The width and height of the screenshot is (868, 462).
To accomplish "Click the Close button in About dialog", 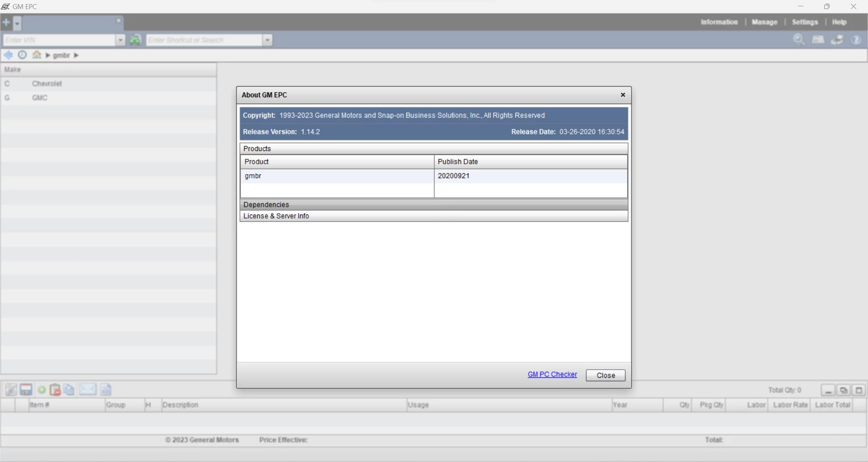I will coord(605,375).
